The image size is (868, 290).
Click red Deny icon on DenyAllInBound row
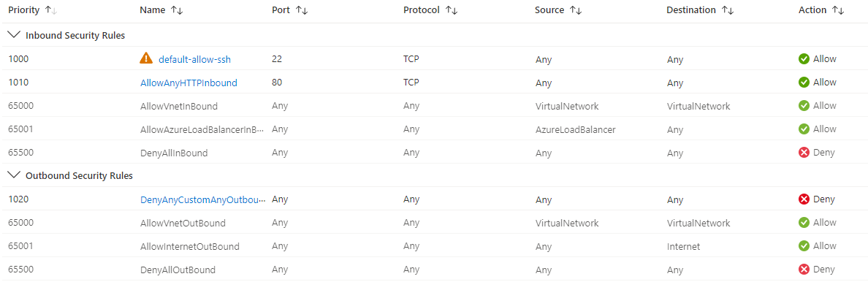point(804,153)
